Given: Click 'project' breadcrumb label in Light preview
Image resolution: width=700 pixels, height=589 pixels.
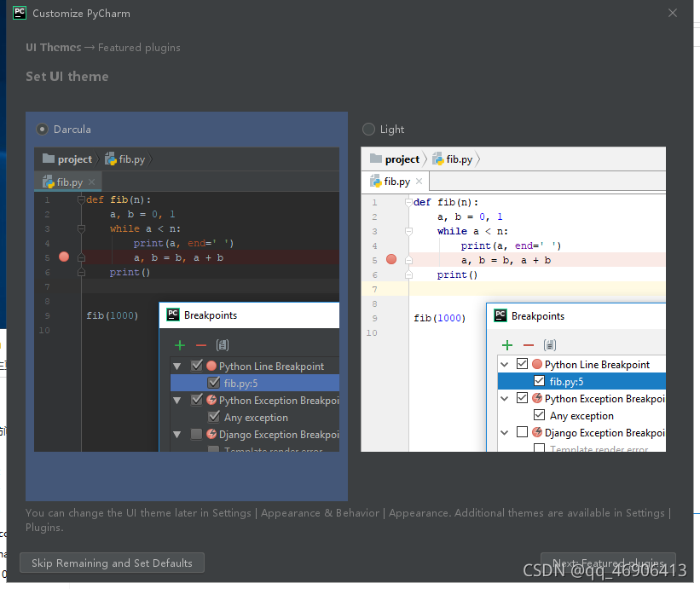Looking at the screenshot, I should point(402,159).
